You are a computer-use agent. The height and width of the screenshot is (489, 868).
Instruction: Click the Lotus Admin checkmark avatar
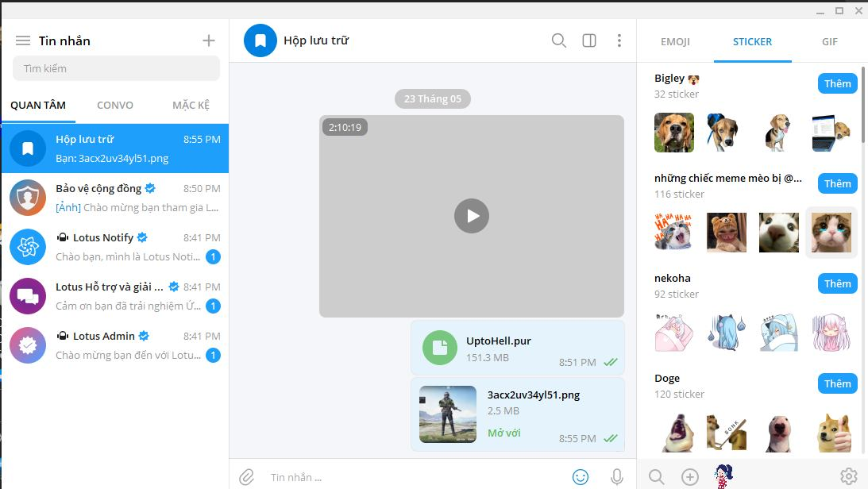click(28, 345)
